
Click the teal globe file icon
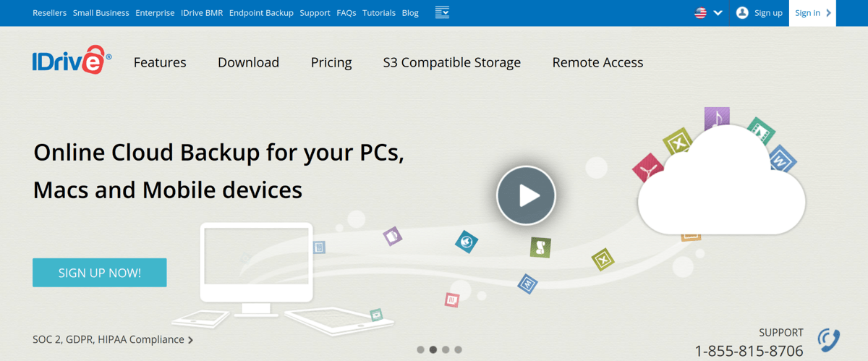[x=467, y=242]
